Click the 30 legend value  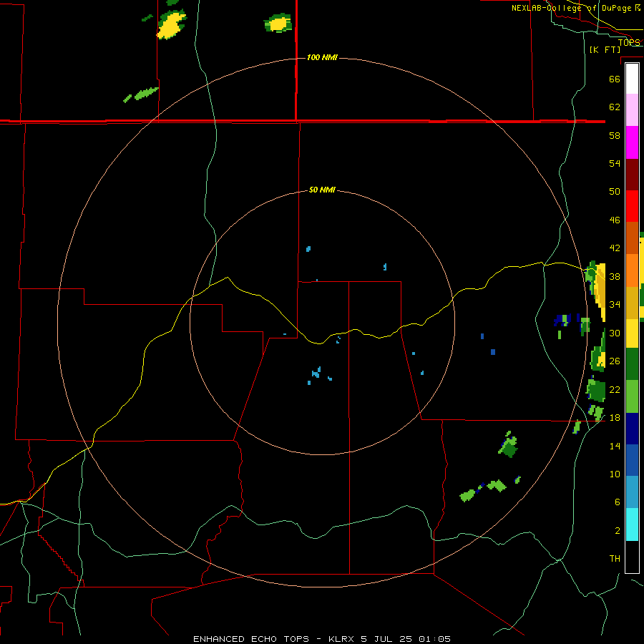tap(615, 333)
